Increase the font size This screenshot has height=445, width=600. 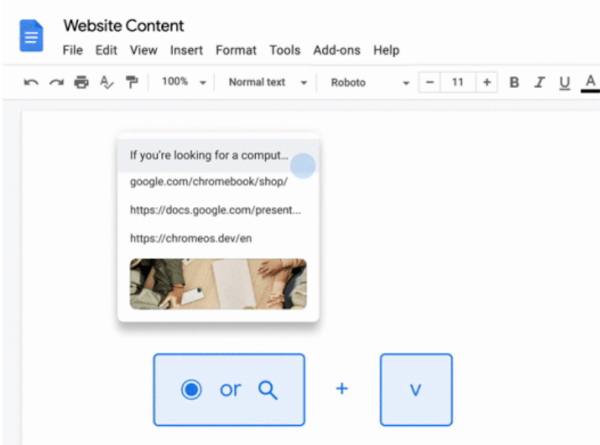click(x=487, y=82)
